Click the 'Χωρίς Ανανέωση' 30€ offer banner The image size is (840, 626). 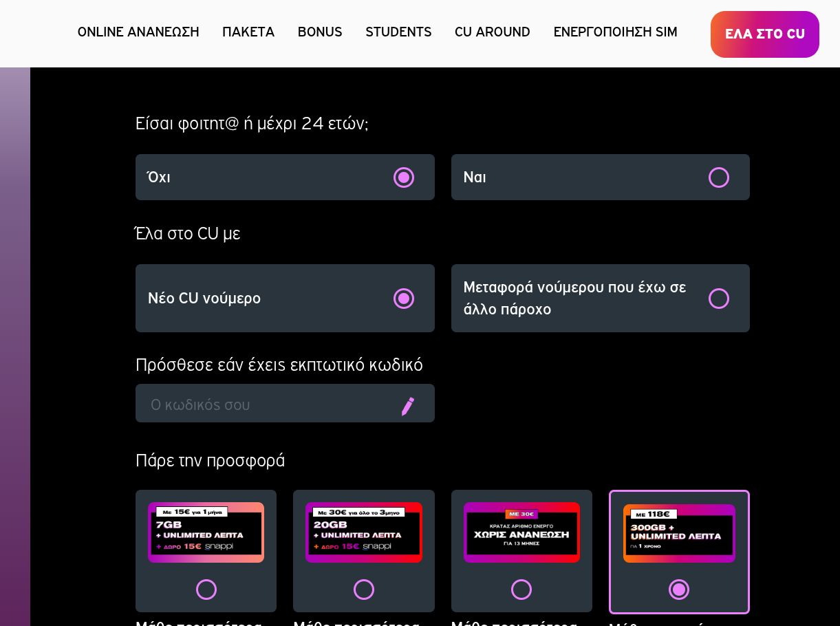(x=521, y=532)
